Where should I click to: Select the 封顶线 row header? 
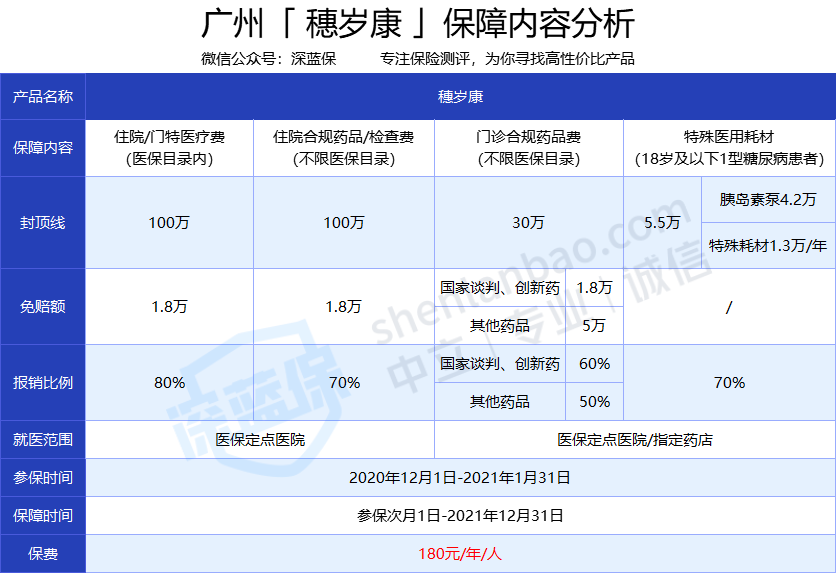(x=43, y=222)
